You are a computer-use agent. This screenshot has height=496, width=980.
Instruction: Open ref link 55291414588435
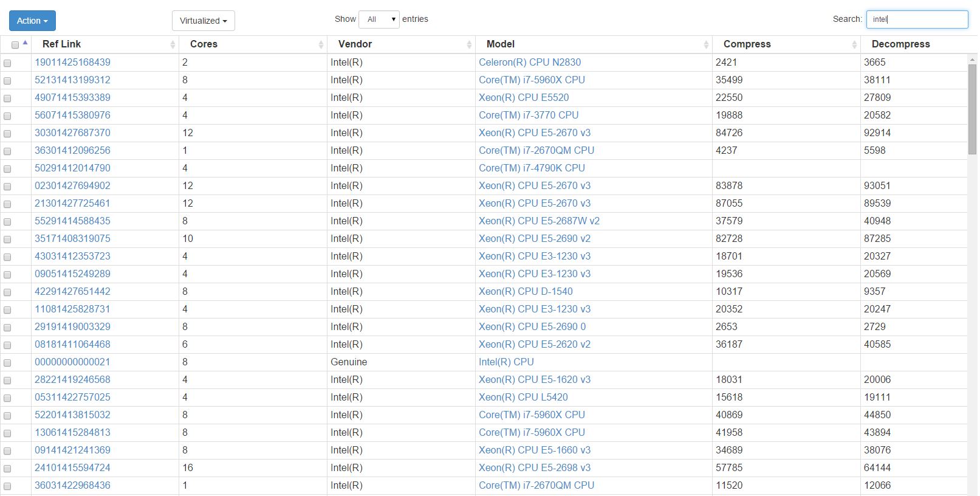point(72,221)
